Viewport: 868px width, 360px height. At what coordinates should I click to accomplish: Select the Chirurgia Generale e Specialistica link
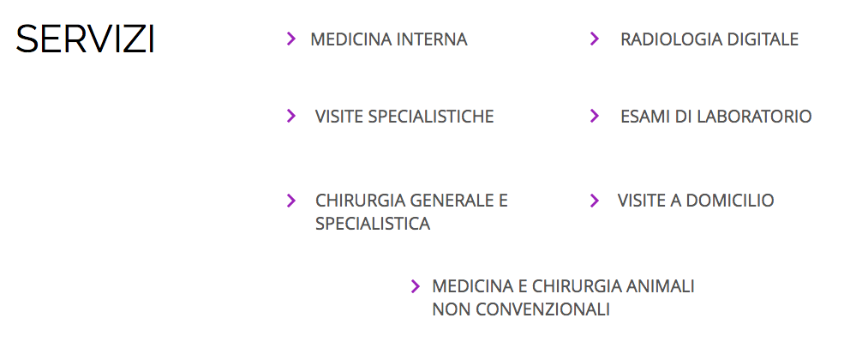click(x=411, y=201)
